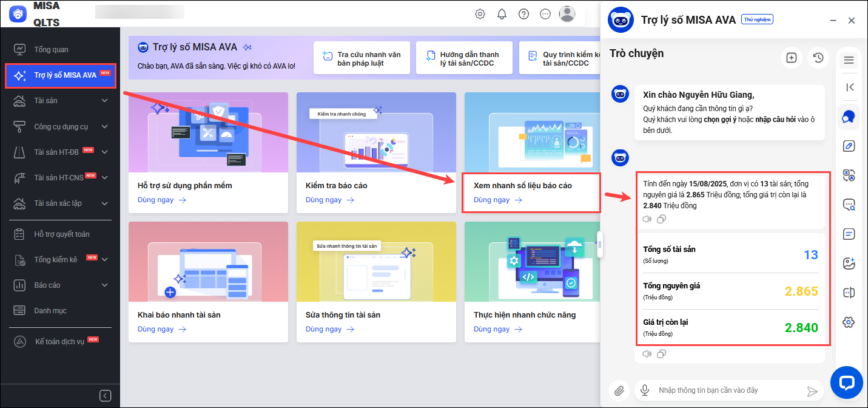Open the live support chat bubble button
The width and height of the screenshot is (868, 408).
click(847, 382)
